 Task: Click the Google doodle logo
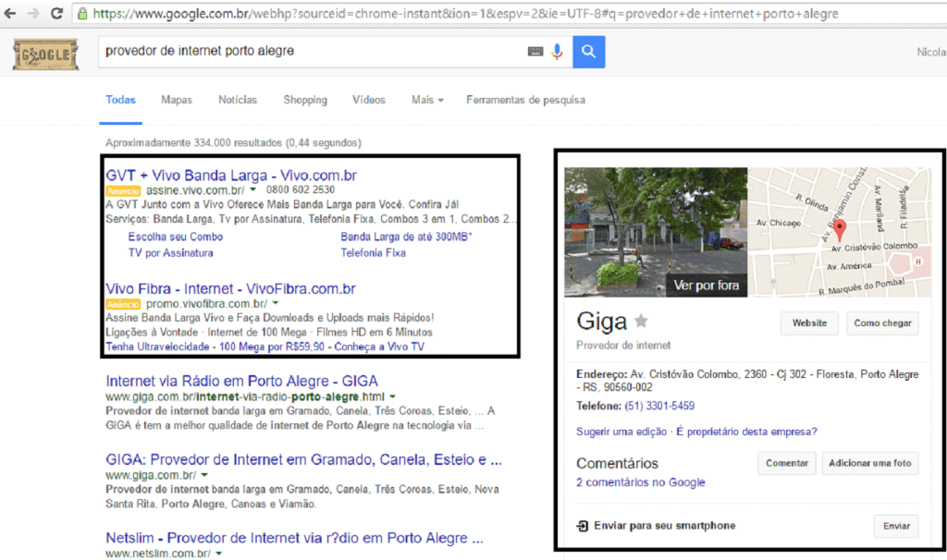click(x=46, y=55)
